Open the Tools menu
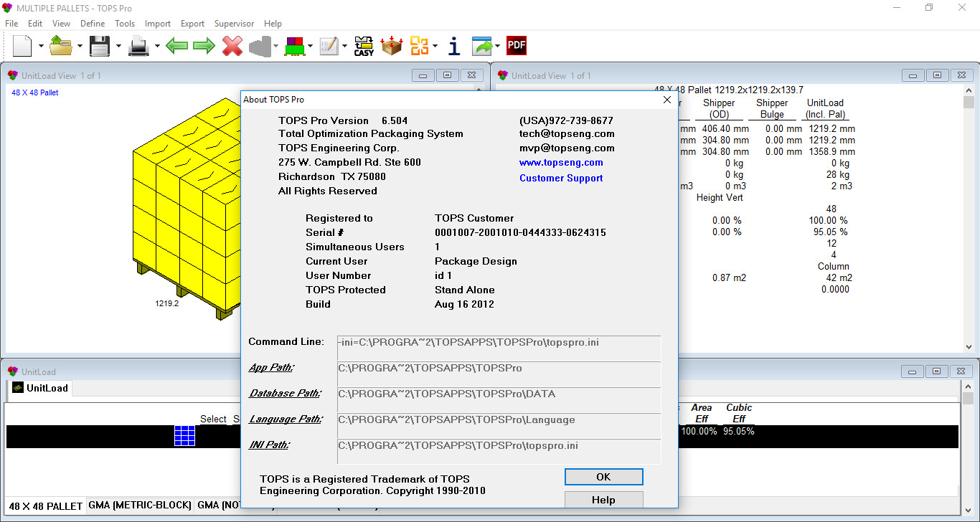980x522 pixels. point(125,24)
